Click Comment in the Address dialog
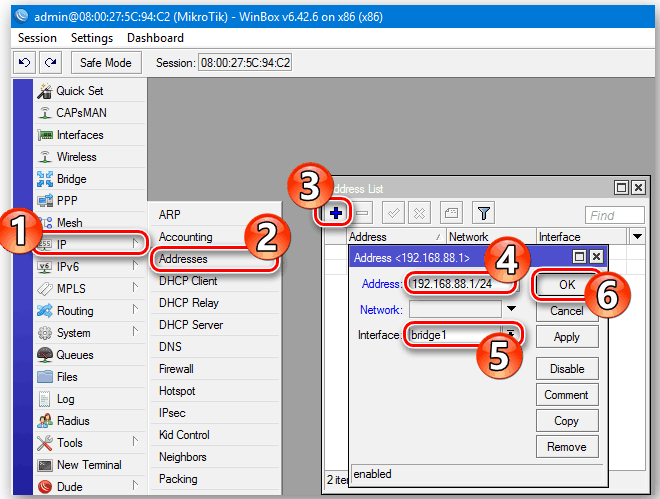The image size is (660, 499). [x=567, y=395]
